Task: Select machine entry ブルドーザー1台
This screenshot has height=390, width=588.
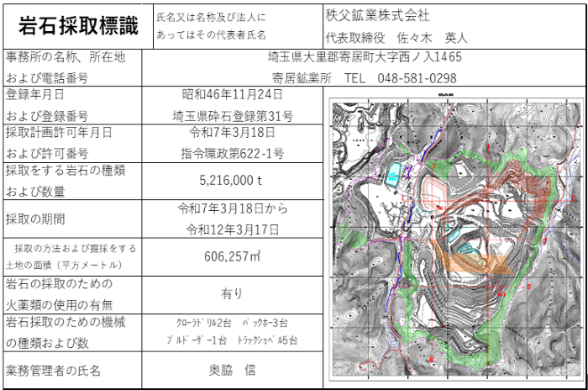Action: [197, 340]
